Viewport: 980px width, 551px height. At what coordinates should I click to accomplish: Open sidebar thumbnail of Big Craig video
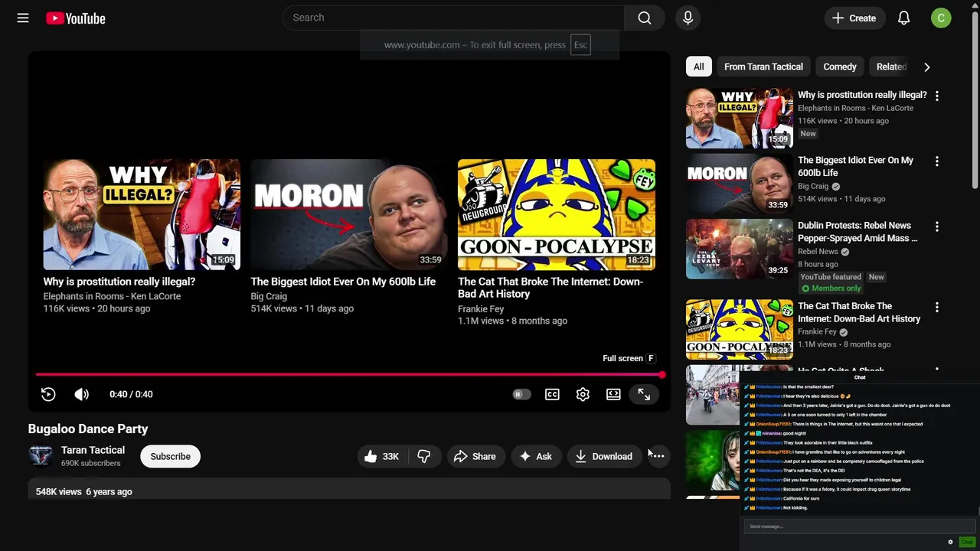740,184
